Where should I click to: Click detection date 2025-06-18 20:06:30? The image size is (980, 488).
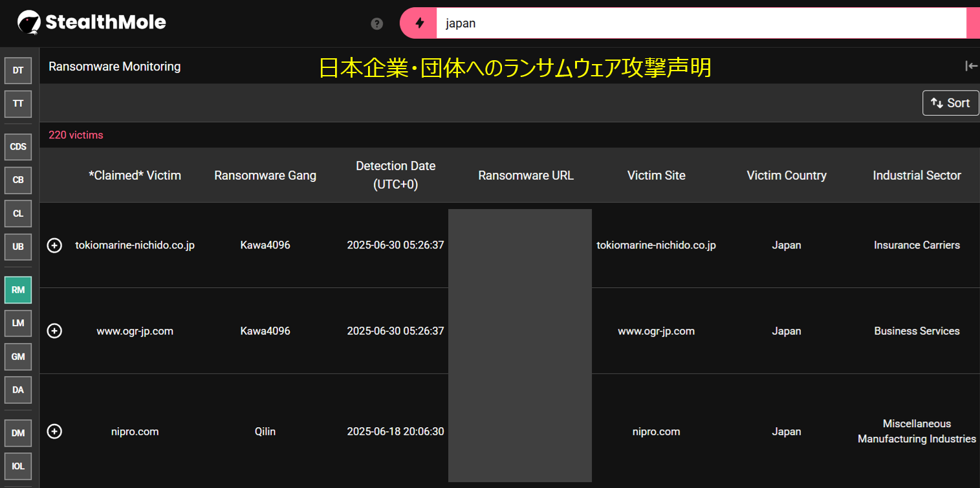point(396,432)
